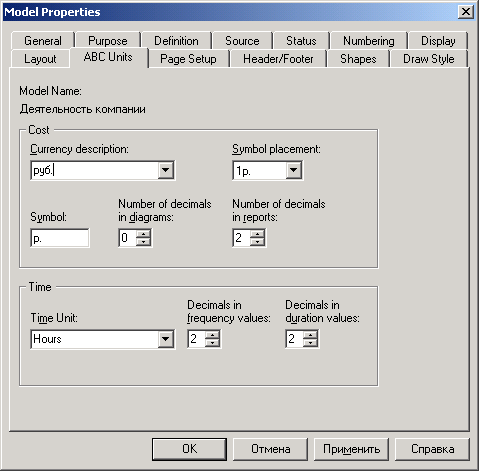This screenshot has width=479, height=471.
Task: Open the Shapes tab
Action: [x=358, y=59]
